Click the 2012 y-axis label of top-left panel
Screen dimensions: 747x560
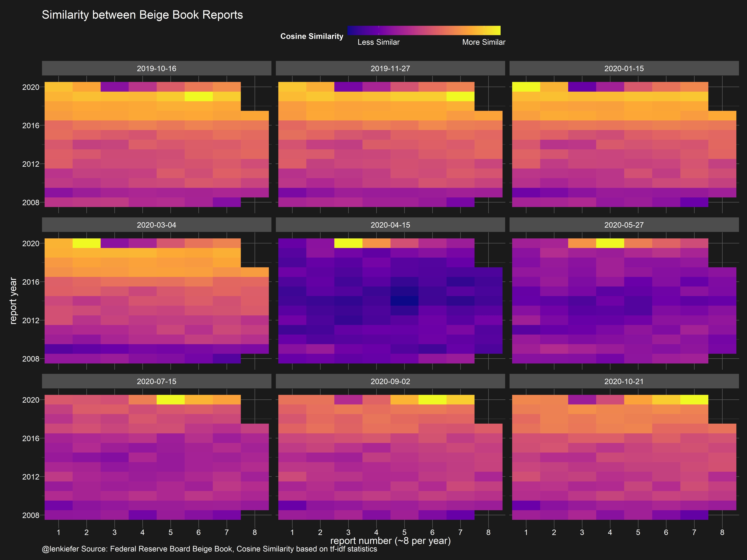click(x=31, y=164)
